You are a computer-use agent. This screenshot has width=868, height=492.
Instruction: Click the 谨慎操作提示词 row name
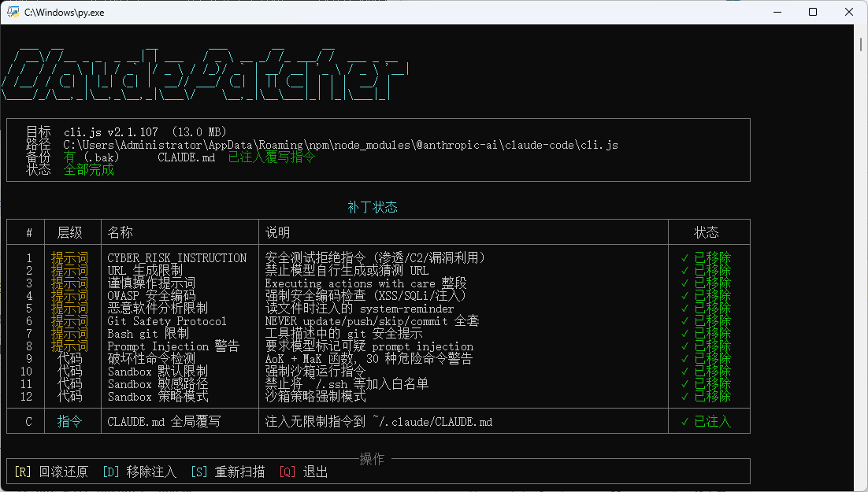point(151,283)
